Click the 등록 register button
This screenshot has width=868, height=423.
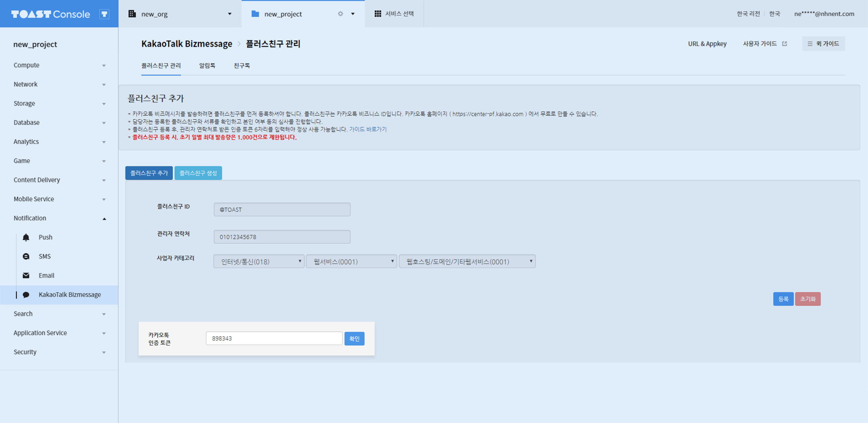pyautogui.click(x=783, y=299)
